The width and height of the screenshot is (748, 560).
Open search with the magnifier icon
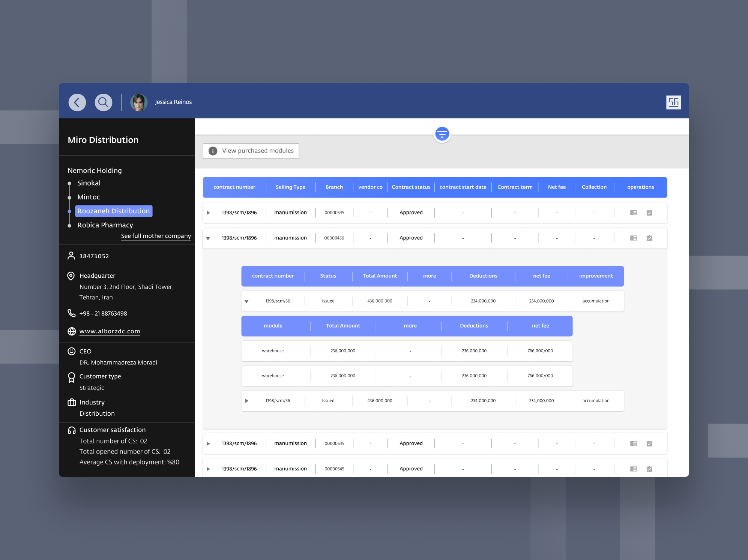point(103,102)
